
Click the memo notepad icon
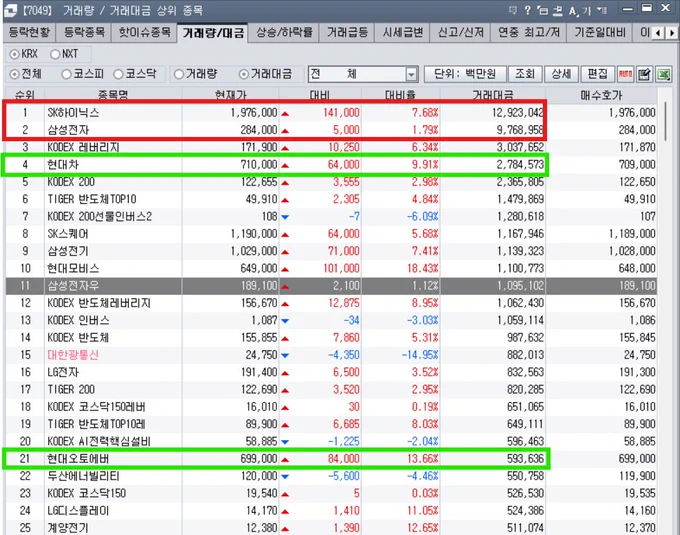click(644, 74)
